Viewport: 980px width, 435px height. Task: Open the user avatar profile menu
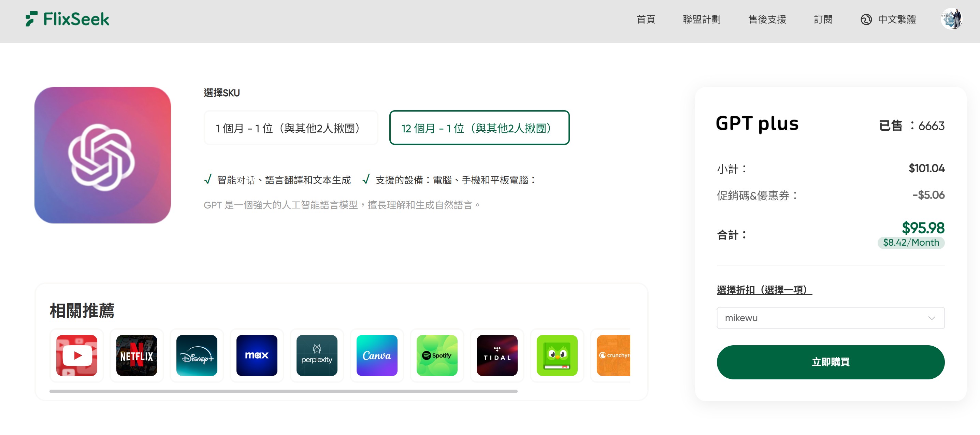(x=951, y=19)
